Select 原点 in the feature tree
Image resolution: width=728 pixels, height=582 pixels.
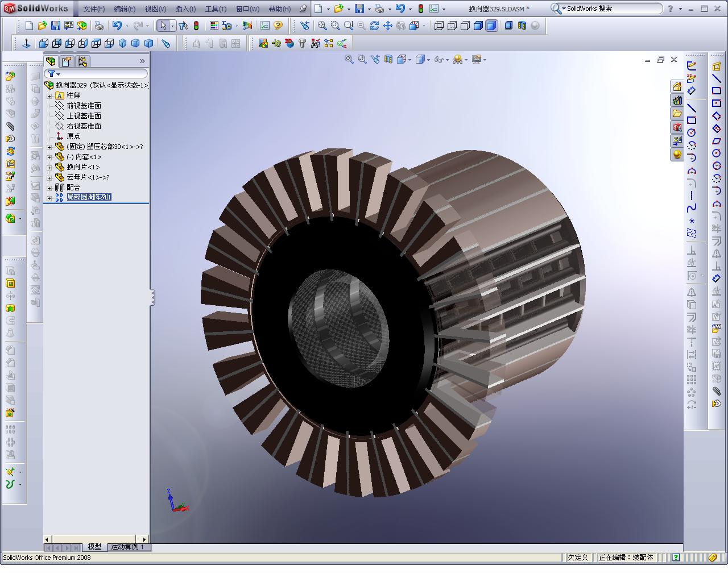(x=73, y=136)
